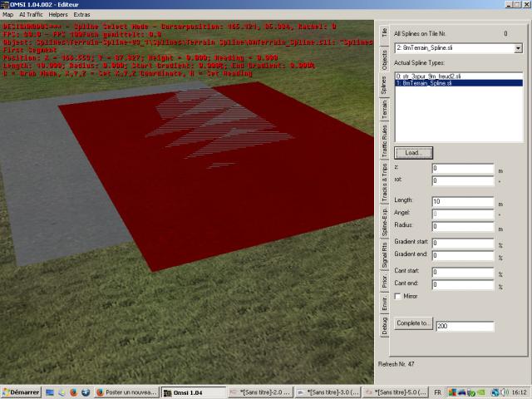Switch to the Terrain vertical tab
The width and height of the screenshot is (532, 399).
click(x=384, y=110)
